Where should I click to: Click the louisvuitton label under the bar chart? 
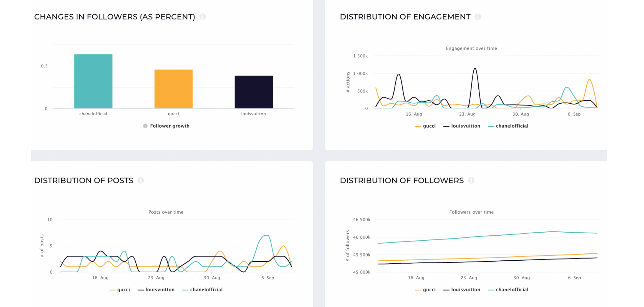coord(254,114)
